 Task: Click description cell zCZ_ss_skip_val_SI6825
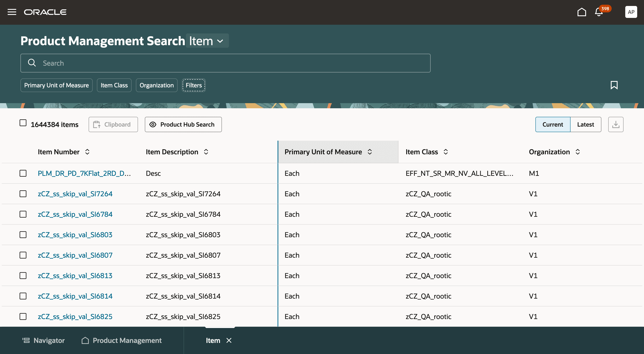pyautogui.click(x=183, y=316)
